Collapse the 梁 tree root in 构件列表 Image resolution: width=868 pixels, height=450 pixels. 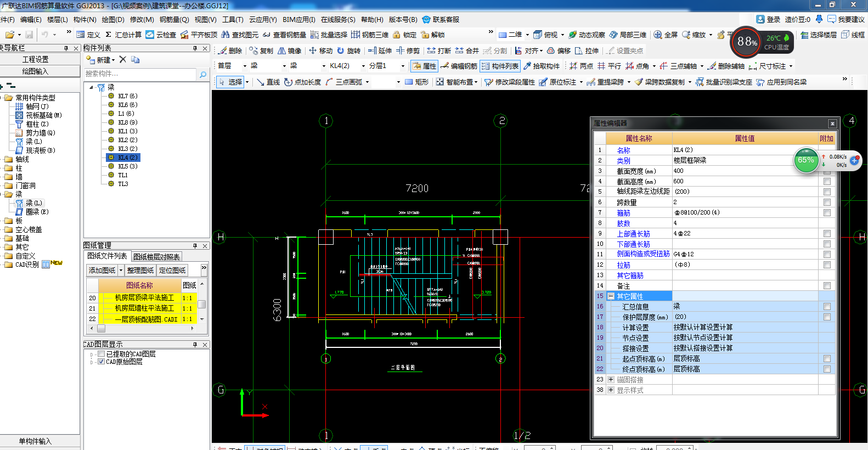91,87
